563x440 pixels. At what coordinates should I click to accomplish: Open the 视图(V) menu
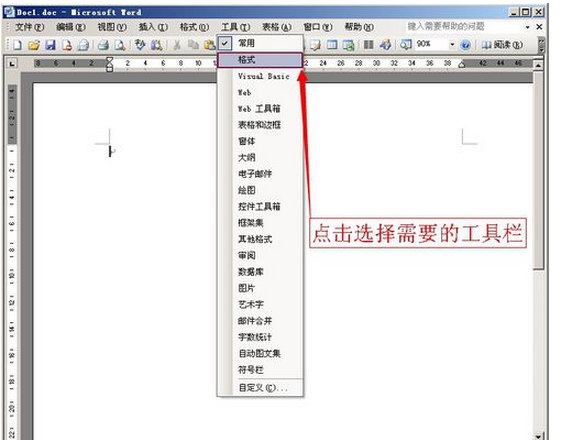point(112,27)
